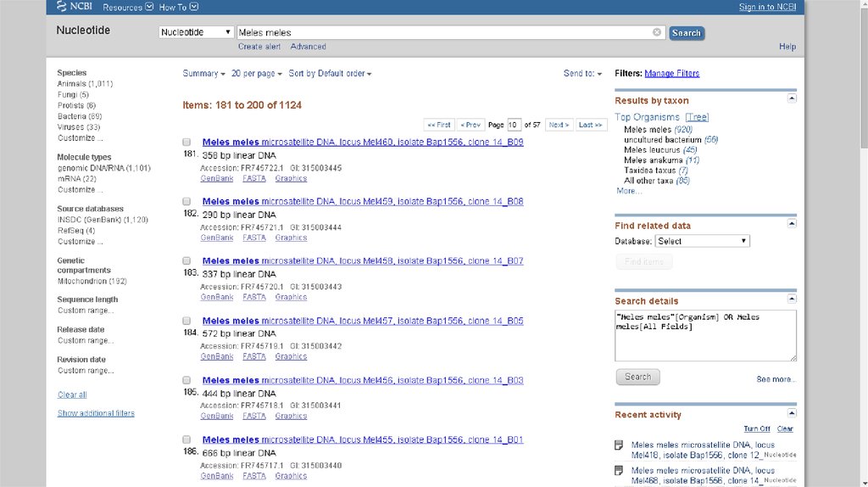
Task: Click the Resources menu arrow icon
Action: pos(149,7)
